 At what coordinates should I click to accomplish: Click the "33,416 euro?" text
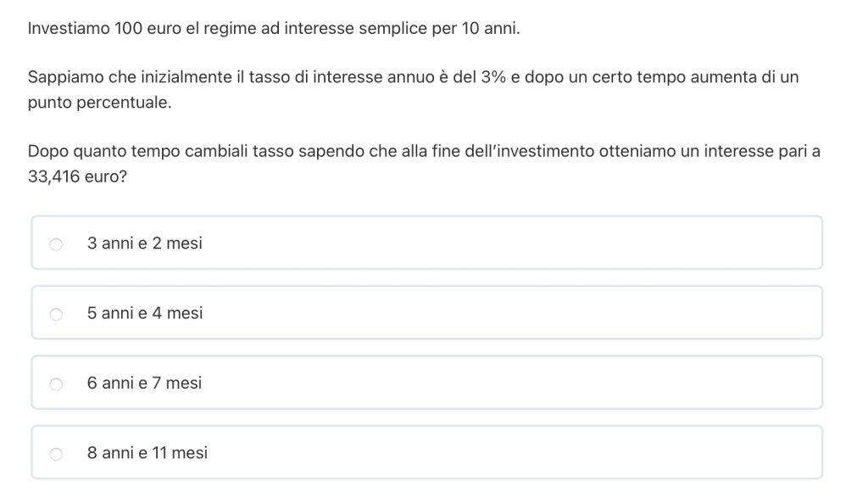72,180
